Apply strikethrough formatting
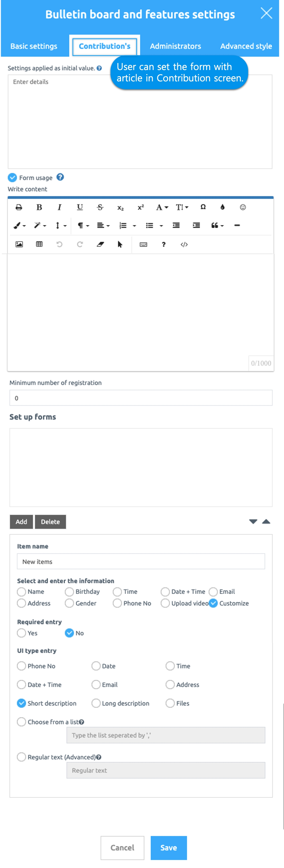Image resolution: width=284 pixels, height=868 pixels. 100,207
